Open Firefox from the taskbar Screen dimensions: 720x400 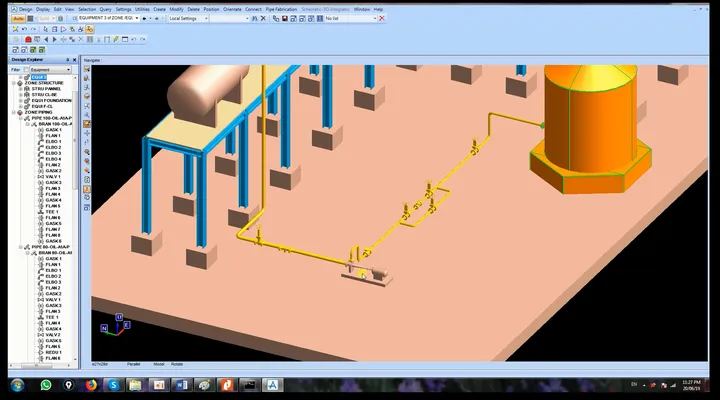pyautogui.click(x=91, y=385)
